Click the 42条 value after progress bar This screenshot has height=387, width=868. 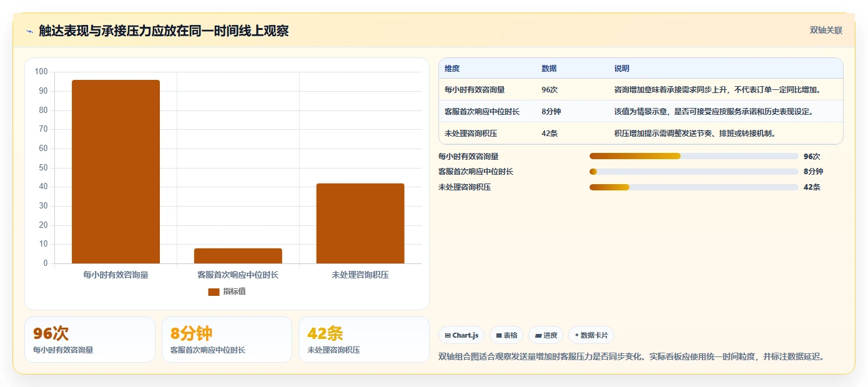coord(812,187)
